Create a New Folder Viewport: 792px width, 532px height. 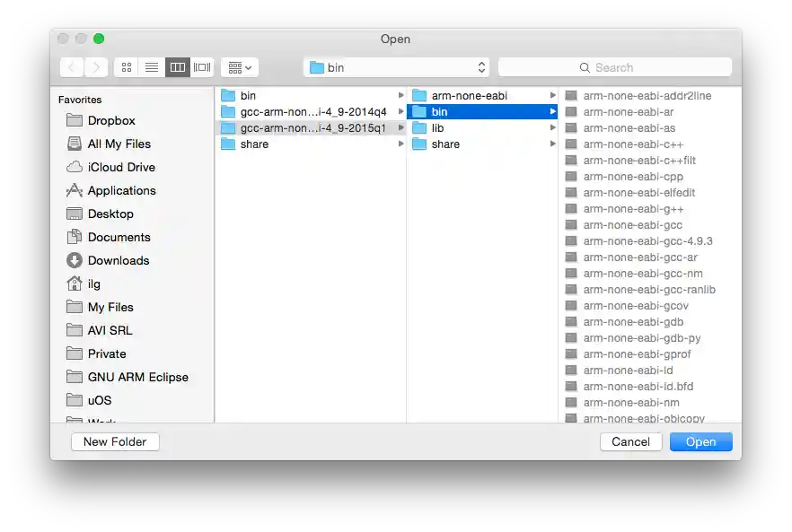point(115,441)
